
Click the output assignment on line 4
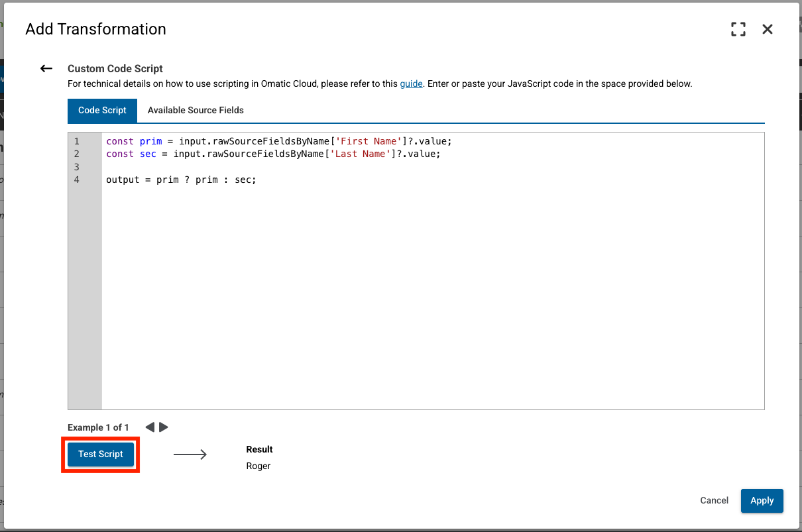(x=181, y=180)
